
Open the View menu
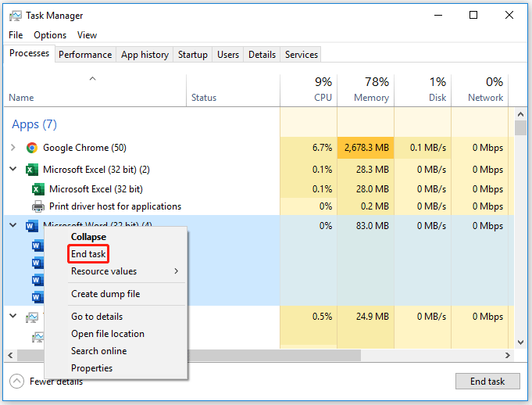[x=87, y=35]
